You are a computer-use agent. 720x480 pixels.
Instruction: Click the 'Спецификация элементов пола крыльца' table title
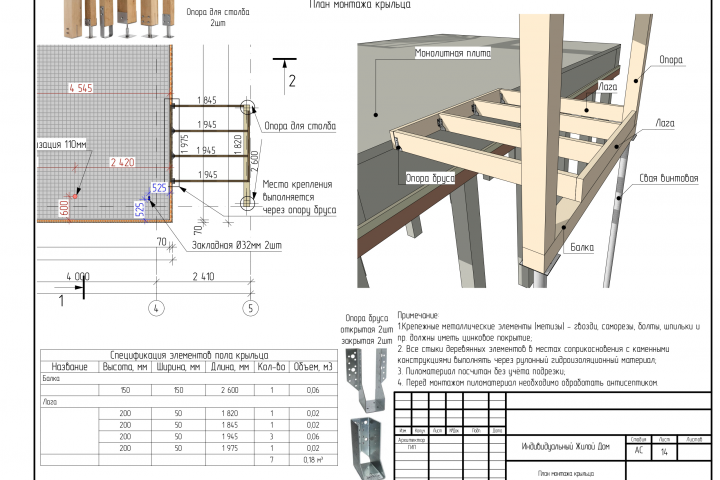[x=189, y=355]
